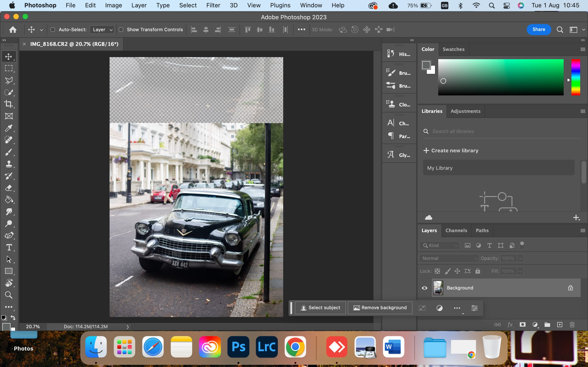Select the Clone Stamp tool
The height and width of the screenshot is (367, 588).
(9, 164)
